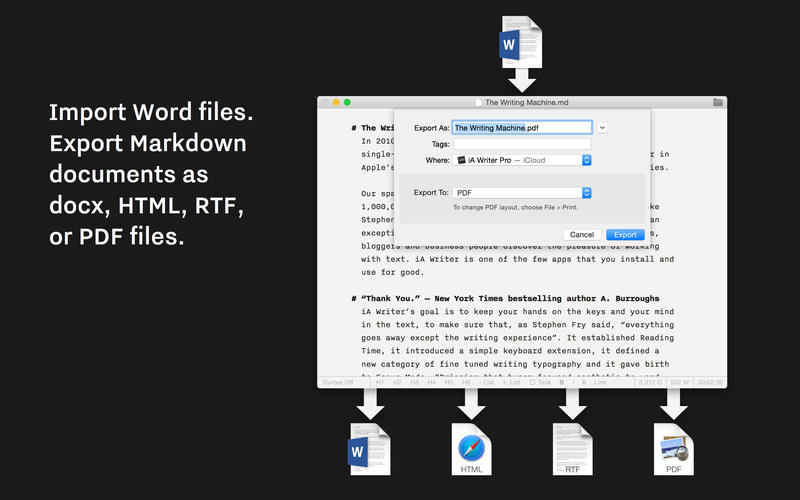The image size is (800, 500).
Task: Open the Export To format dropdown
Action: [x=523, y=192]
